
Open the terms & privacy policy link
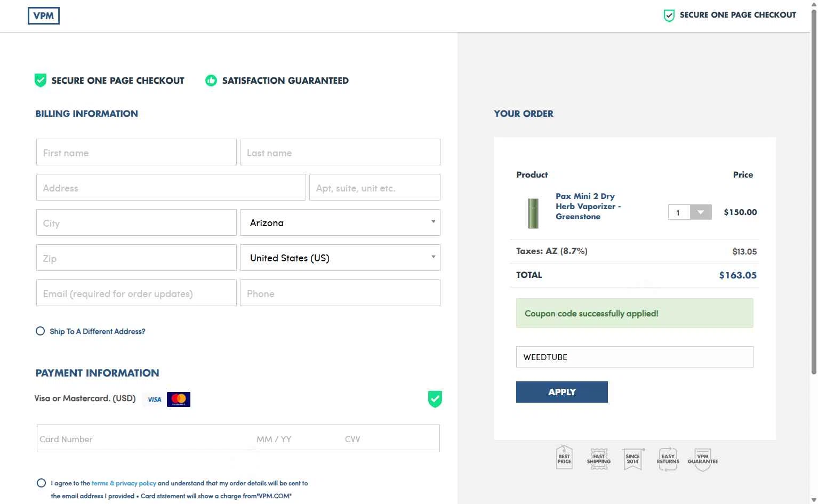(x=124, y=483)
